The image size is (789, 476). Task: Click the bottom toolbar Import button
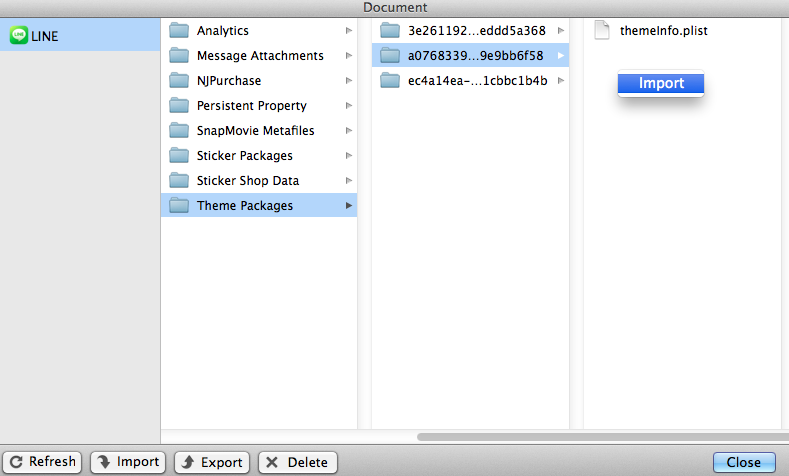point(128,462)
